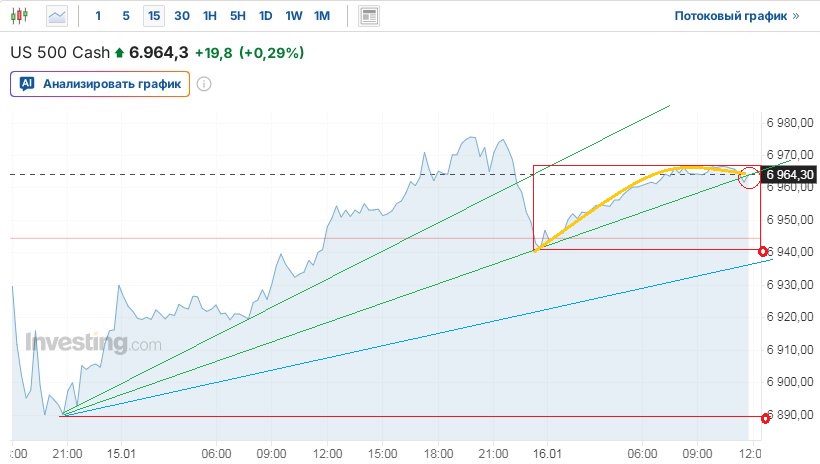
Task: Select the 5 minute timeframe
Action: tap(125, 16)
